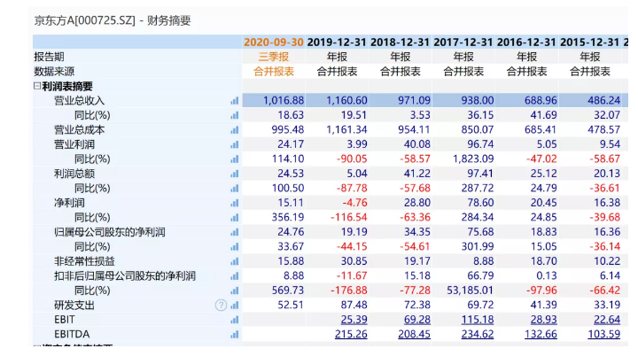
Task: Open EBIT value 115.18 link
Action: pos(478,320)
